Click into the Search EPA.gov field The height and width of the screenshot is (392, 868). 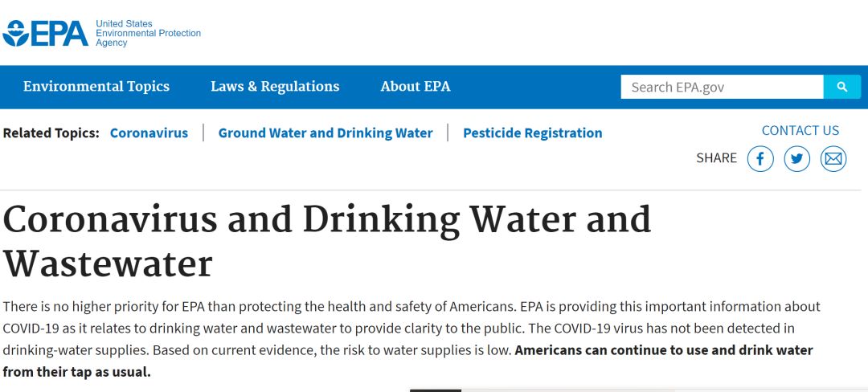click(x=722, y=87)
